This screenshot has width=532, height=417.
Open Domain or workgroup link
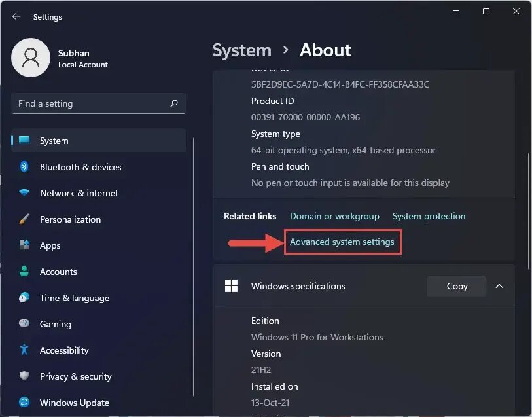[x=334, y=216]
